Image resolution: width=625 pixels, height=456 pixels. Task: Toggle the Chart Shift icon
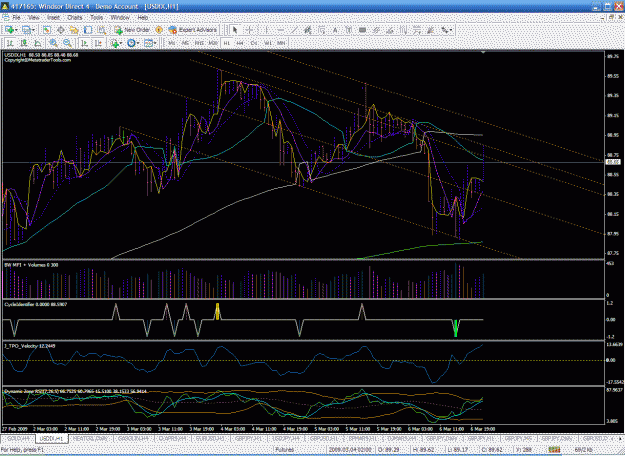[98, 43]
